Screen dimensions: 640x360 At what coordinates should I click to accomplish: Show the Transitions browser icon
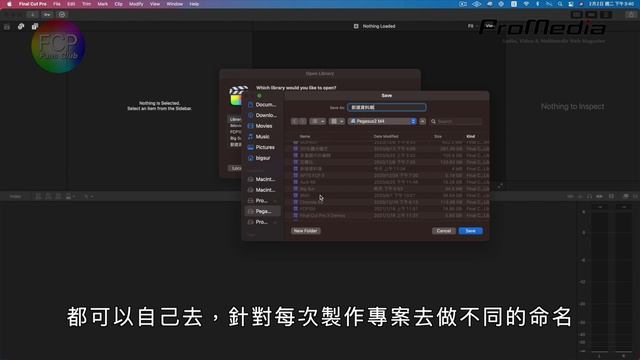[635, 197]
